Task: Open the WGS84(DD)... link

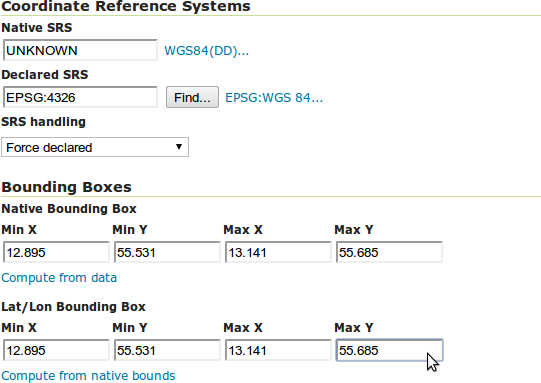Action: 206,51
